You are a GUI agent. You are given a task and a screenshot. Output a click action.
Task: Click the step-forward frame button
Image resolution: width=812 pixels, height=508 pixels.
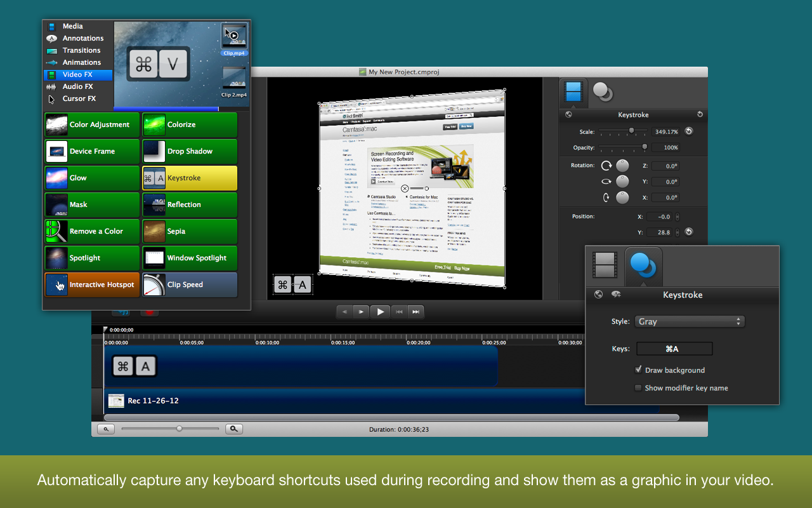(x=361, y=312)
